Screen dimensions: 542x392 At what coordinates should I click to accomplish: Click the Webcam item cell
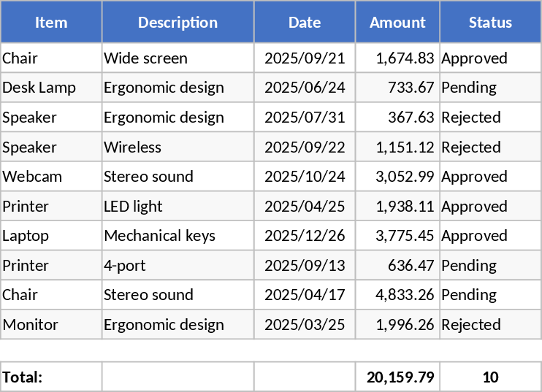coord(51,177)
